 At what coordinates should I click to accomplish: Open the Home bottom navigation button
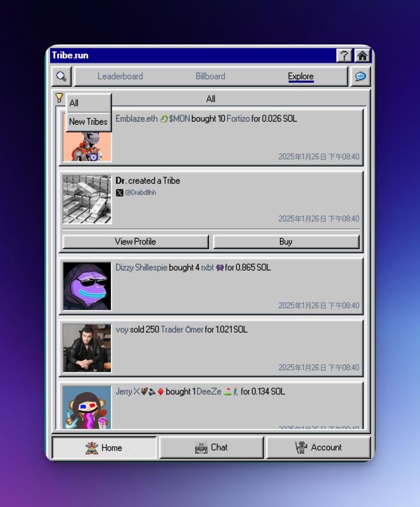point(104,447)
